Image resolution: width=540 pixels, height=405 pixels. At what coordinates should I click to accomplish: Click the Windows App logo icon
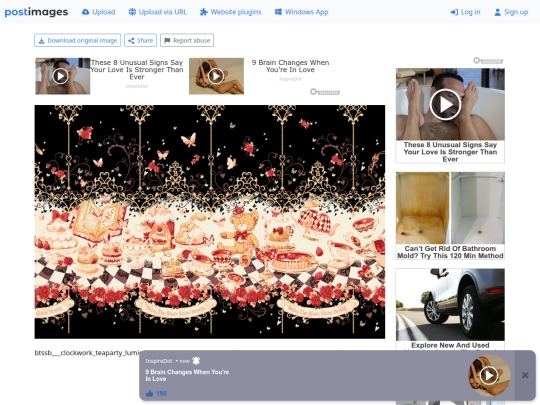[x=278, y=12]
